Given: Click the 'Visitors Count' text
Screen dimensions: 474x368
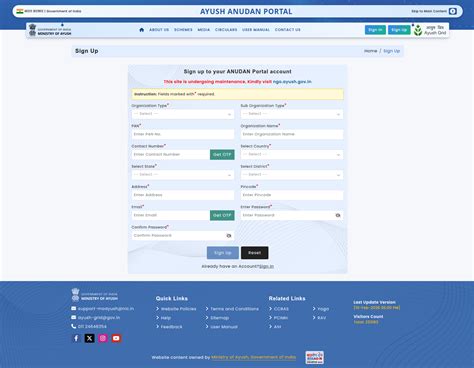Looking at the screenshot, I should click(x=368, y=317).
